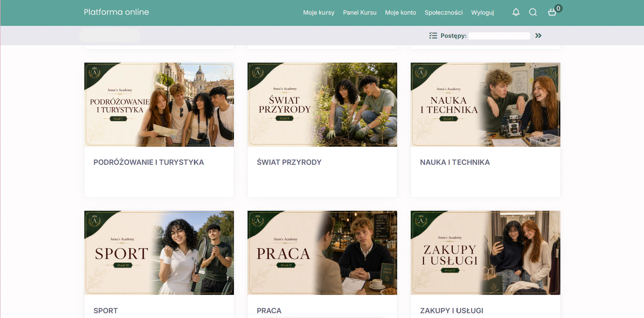Click the Postępy: label
Viewport: 644px width, 318px height.
(454, 36)
